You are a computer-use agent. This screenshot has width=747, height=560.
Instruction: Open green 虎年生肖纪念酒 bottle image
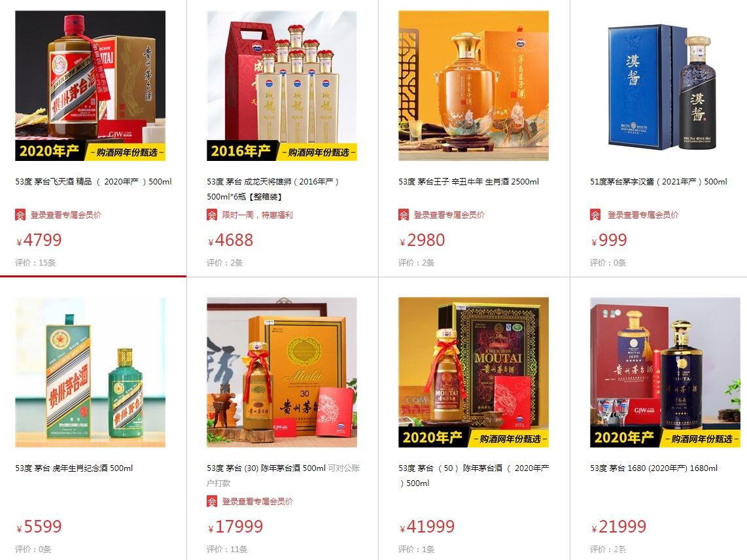click(x=90, y=372)
